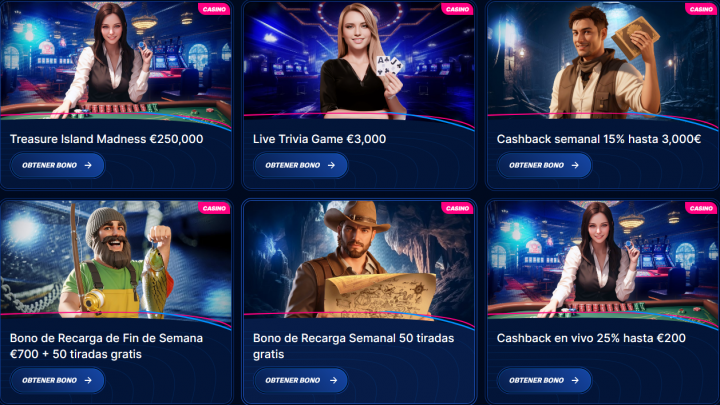Click the CASINO badge on Cashback semanal card
Screen dimensions: 720x405
(701, 9)
